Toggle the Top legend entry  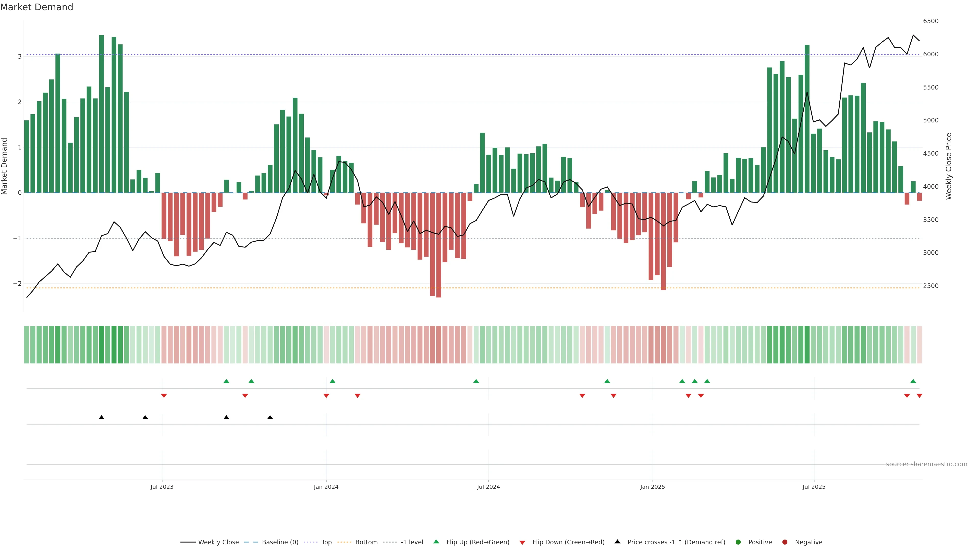click(x=326, y=542)
